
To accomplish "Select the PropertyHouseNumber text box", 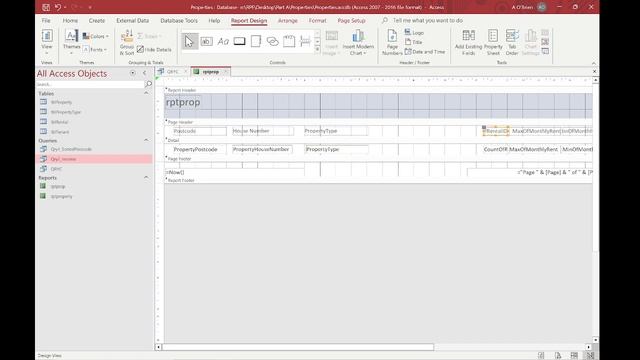I will click(x=262, y=149).
